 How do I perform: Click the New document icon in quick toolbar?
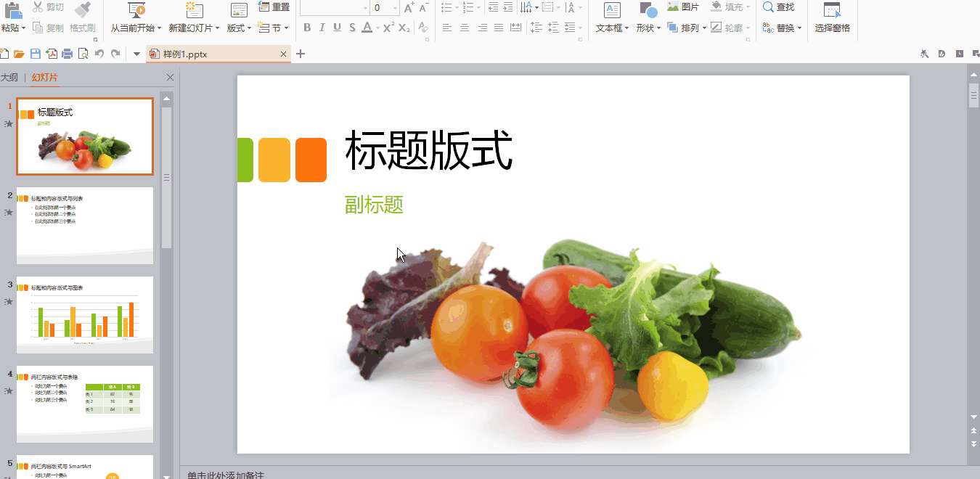pyautogui.click(x=4, y=54)
